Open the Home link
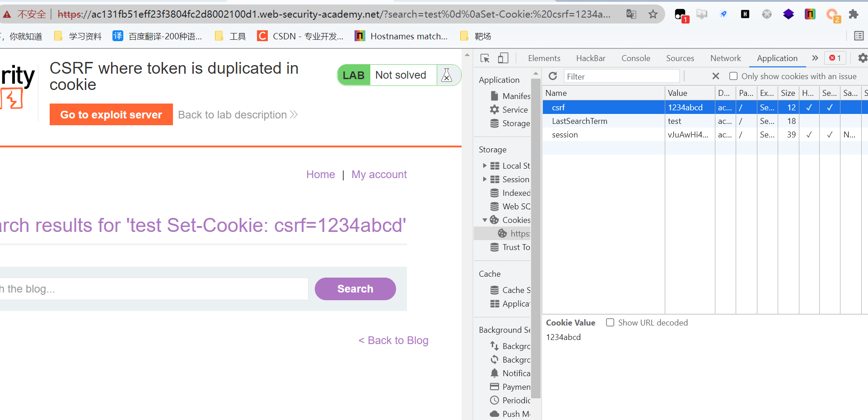 pos(321,175)
